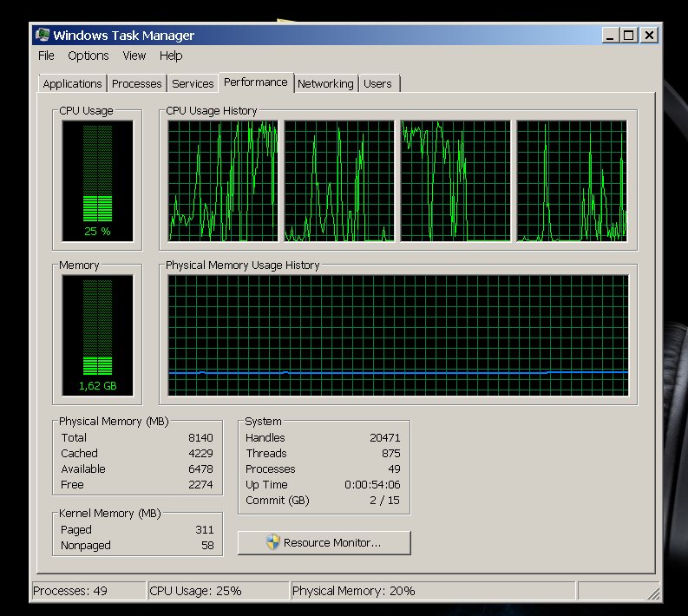Viewport: 688px width, 616px height.
Task: Click the Task Manager icon in title bar
Action: [x=43, y=36]
